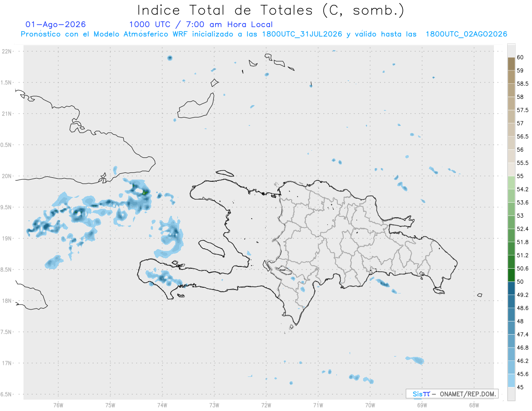
Task: Click the latitude label "17N"
Action: (x=7, y=363)
